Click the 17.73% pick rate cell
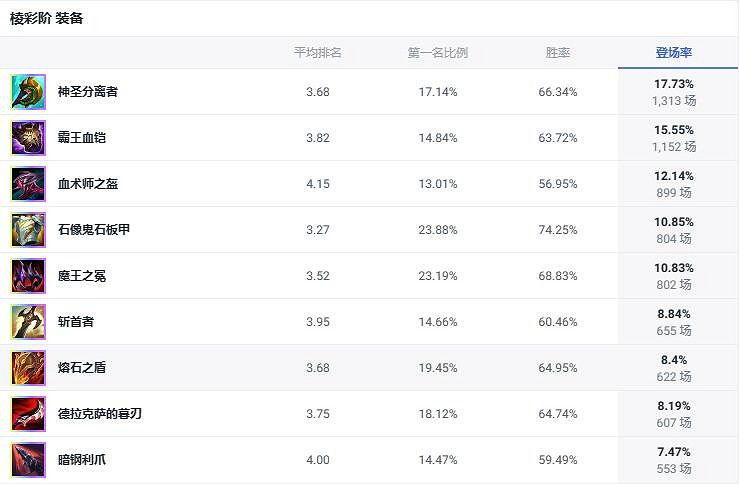This screenshot has height=484, width=739. (674, 85)
